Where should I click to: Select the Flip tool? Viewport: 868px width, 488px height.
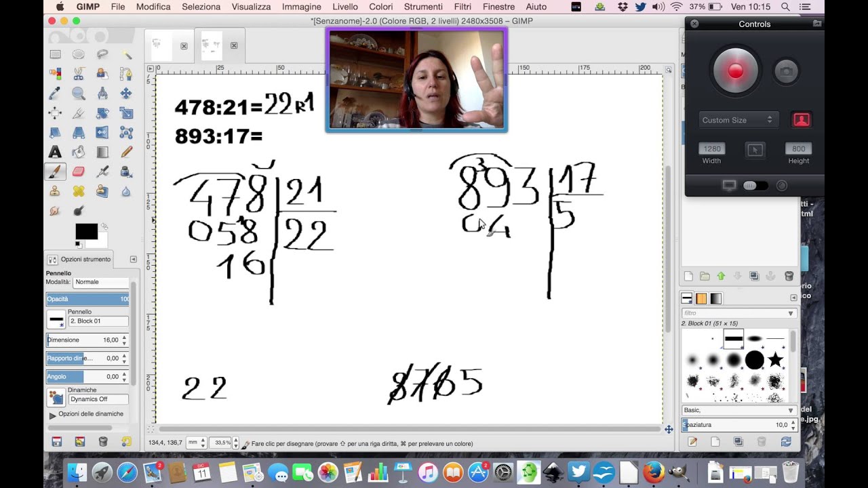click(x=102, y=132)
